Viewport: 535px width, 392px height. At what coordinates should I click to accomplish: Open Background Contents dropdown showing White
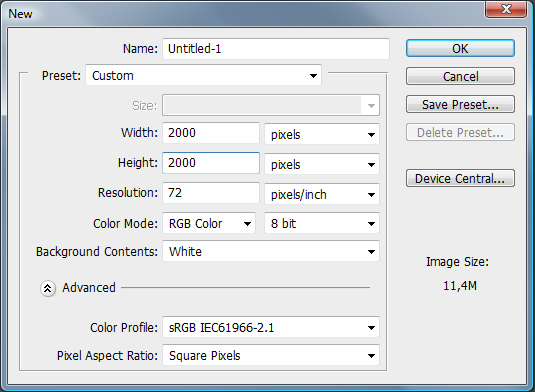271,251
